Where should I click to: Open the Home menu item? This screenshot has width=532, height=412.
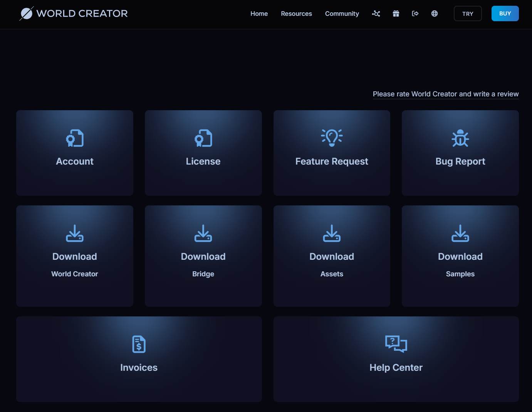click(x=259, y=13)
